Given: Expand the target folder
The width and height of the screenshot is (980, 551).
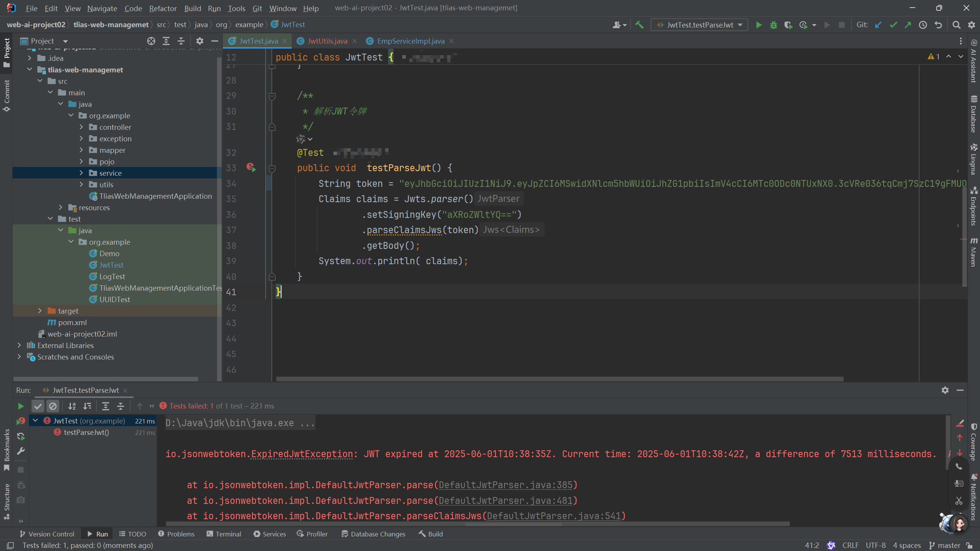Looking at the screenshot, I should [40, 311].
